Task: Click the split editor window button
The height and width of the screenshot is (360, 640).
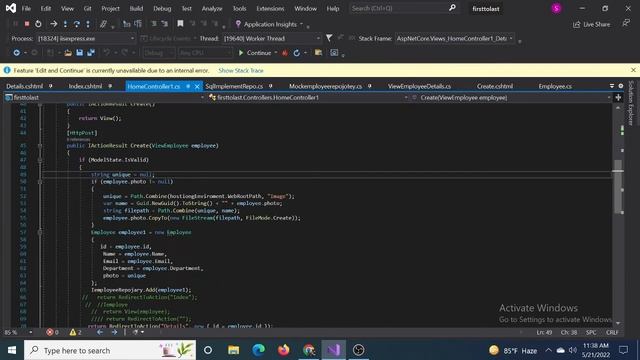Action: tap(618, 98)
